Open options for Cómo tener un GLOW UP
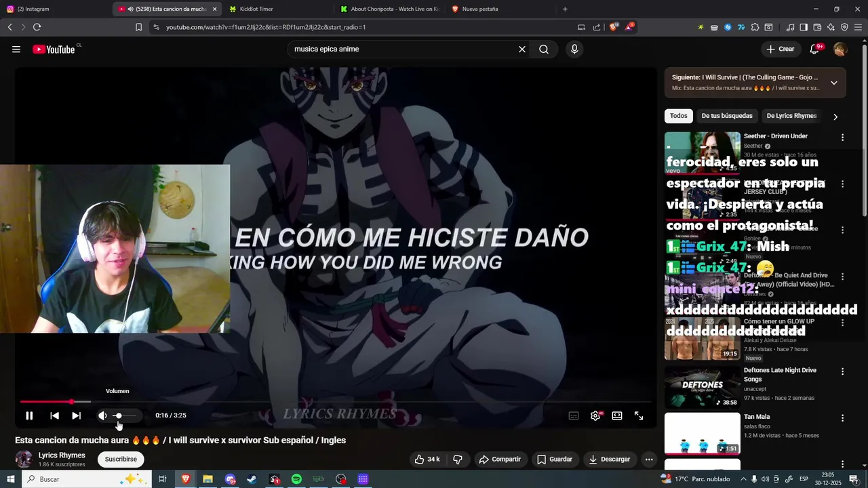This screenshot has width=868, height=488. 843,323
